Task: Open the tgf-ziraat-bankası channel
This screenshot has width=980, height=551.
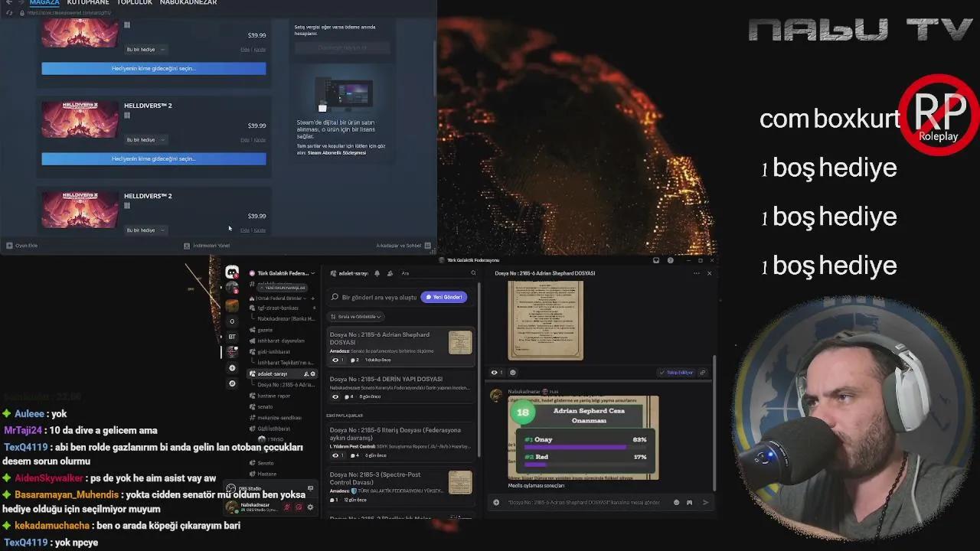Action: pyautogui.click(x=279, y=308)
